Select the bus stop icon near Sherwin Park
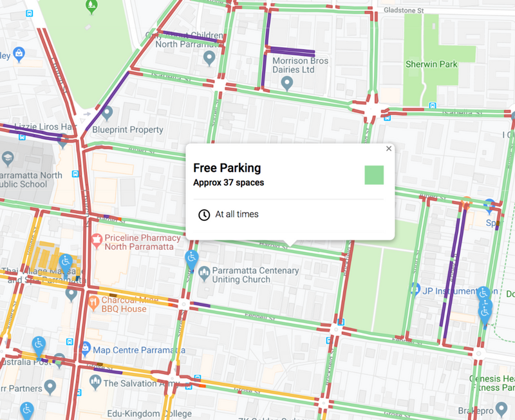Screen dimensions: 515x420 tap(433, 106)
